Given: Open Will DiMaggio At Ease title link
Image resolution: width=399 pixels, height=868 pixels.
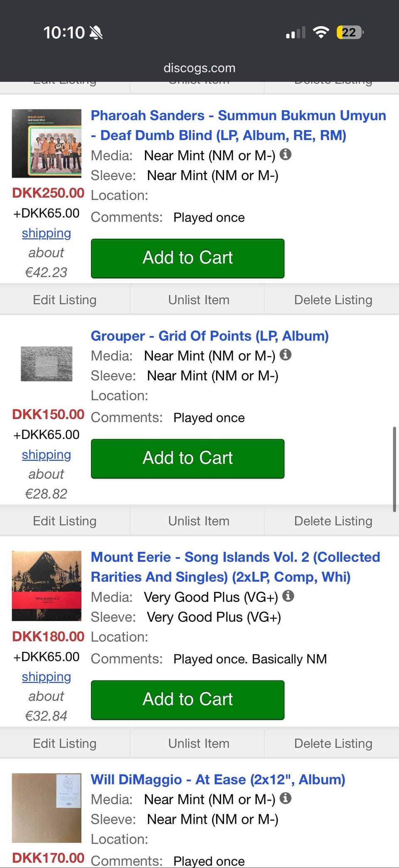Looking at the screenshot, I should [218, 779].
